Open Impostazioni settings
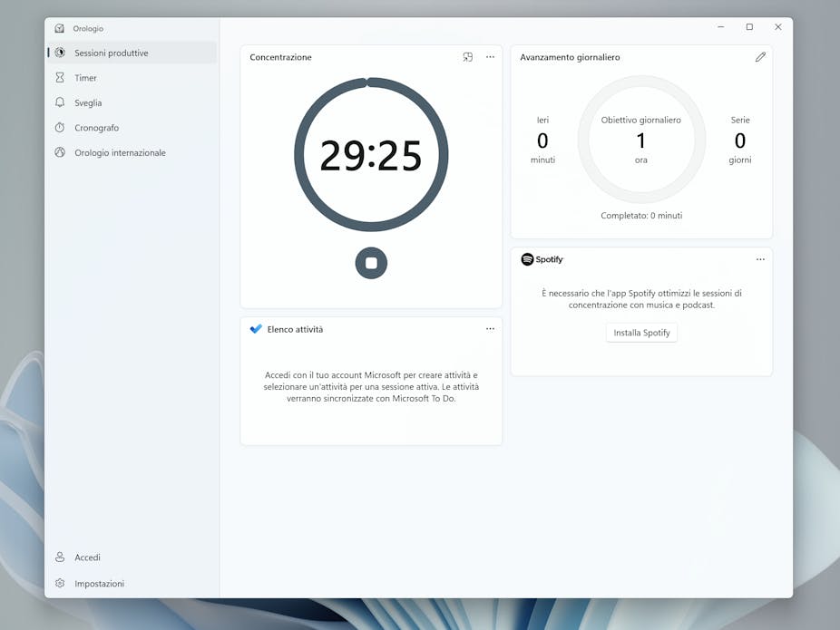 point(99,584)
